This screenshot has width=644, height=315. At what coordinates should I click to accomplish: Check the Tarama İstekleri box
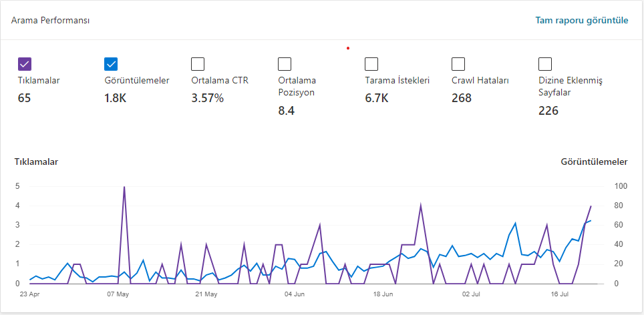click(371, 64)
